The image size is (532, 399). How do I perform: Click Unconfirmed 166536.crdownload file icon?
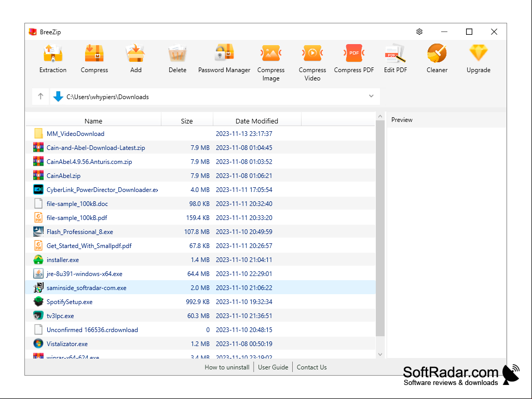click(x=38, y=329)
